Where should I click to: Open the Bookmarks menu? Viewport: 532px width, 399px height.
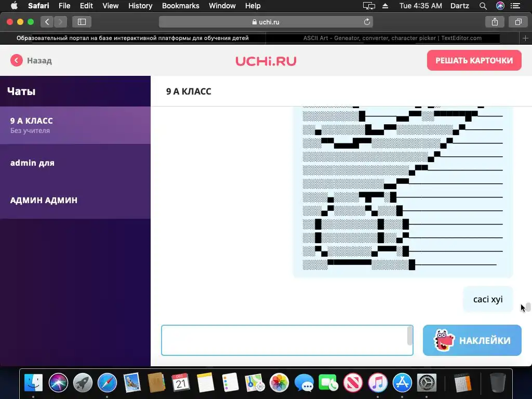[x=180, y=6]
